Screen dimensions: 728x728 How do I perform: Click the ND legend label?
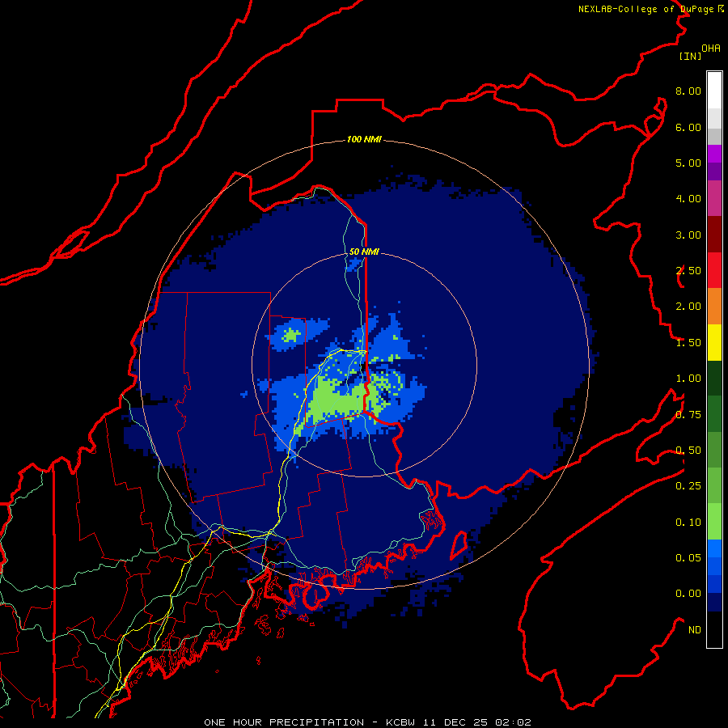tap(695, 630)
